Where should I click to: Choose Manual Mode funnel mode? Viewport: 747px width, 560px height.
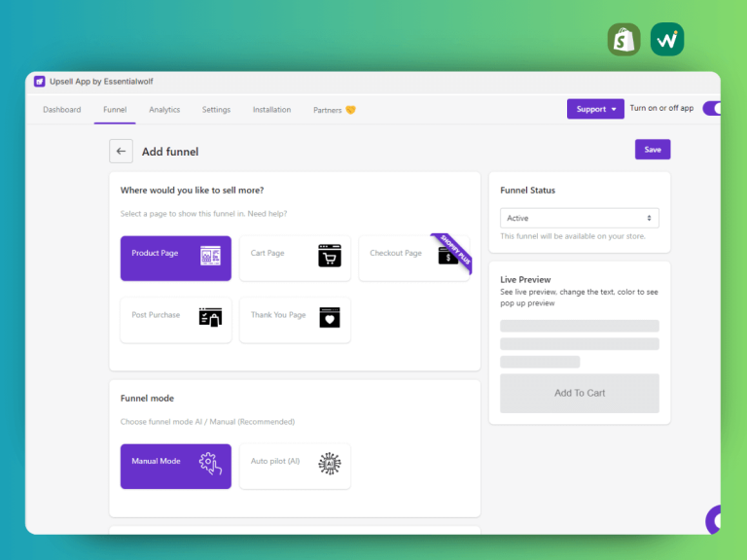(x=176, y=467)
